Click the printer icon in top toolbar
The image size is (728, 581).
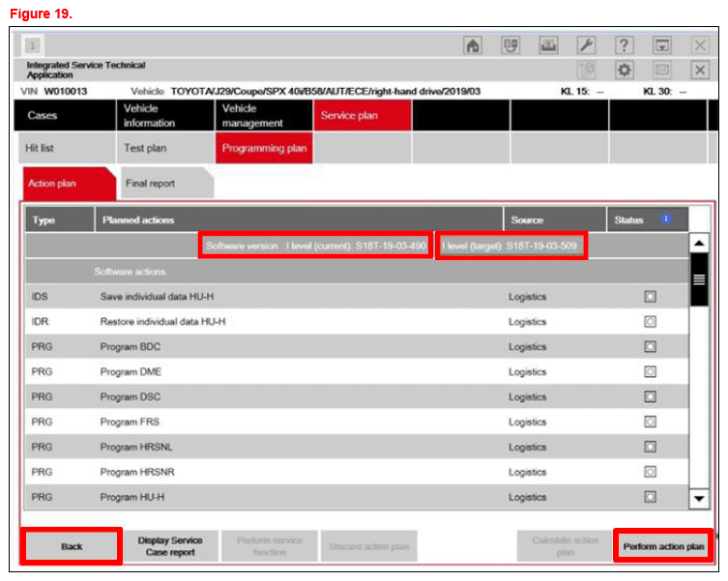click(548, 45)
